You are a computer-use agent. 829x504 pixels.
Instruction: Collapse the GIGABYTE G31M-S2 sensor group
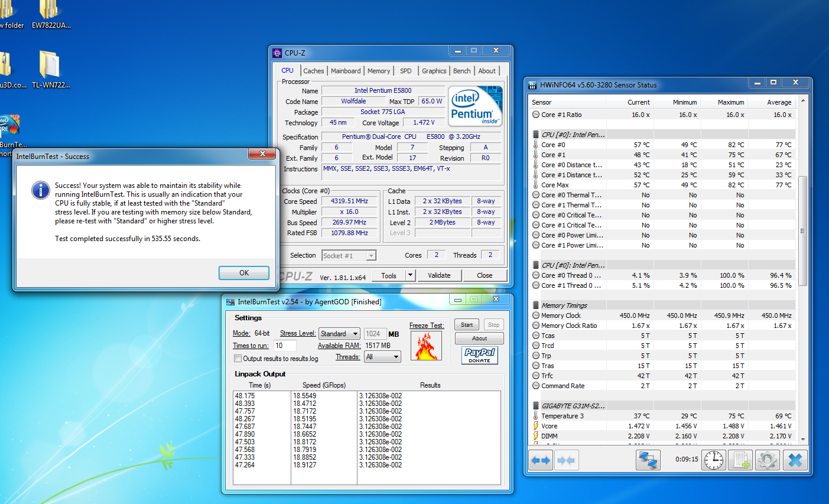tap(536, 406)
